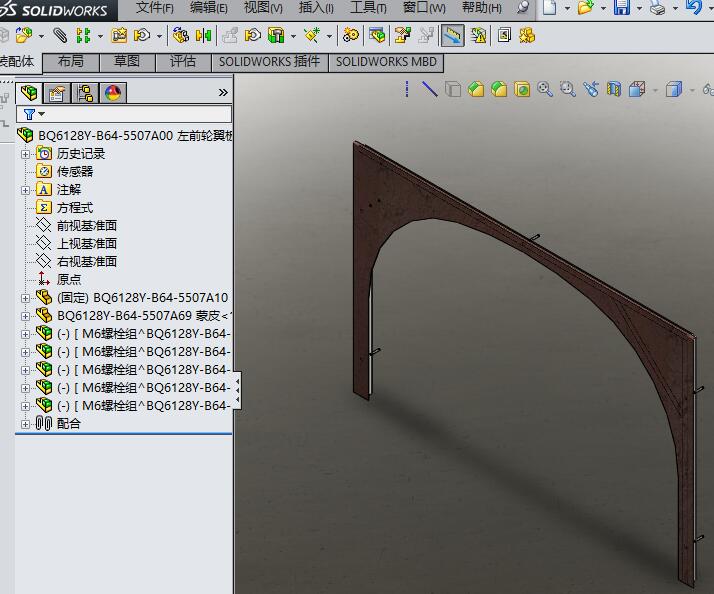
Task: Select the 前视基准面 plane
Action: [x=86, y=226]
